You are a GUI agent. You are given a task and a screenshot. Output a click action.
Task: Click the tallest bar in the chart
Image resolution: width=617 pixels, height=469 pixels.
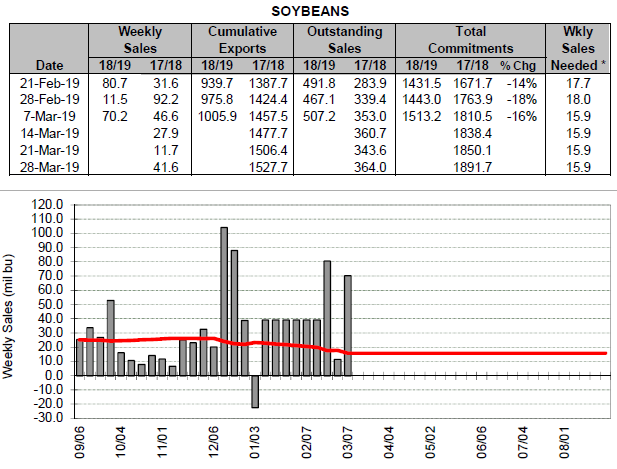(224, 300)
